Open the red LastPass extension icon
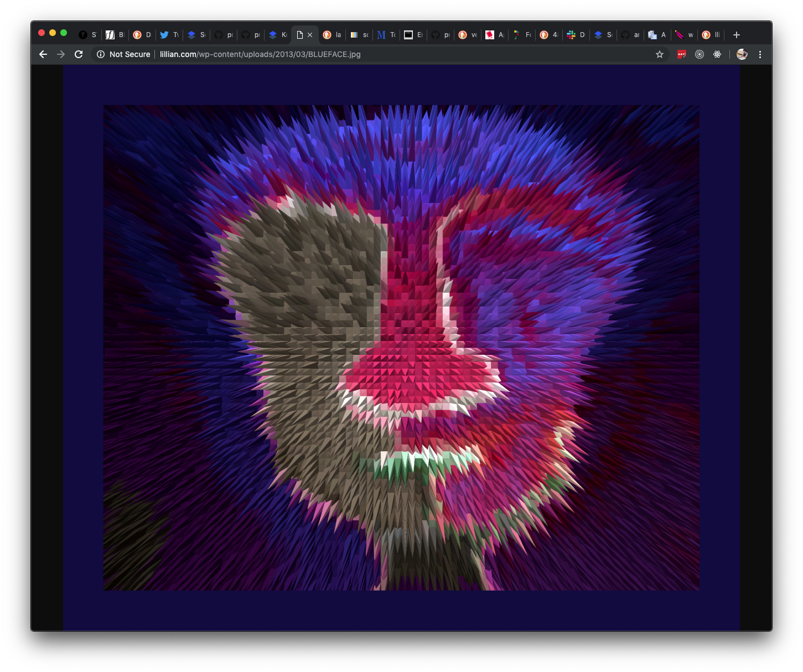803x672 pixels. click(682, 54)
